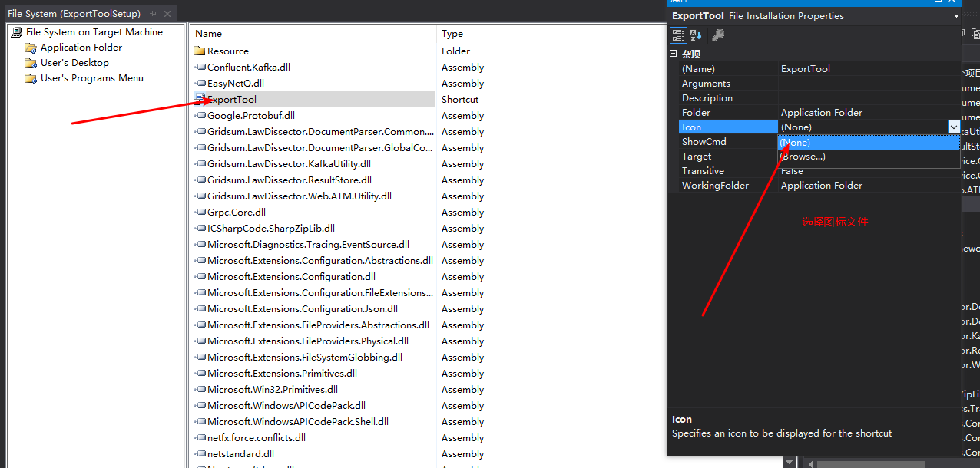Image resolution: width=980 pixels, height=468 pixels.
Task: Click File System on Target Machine computer icon
Action: tap(16, 32)
